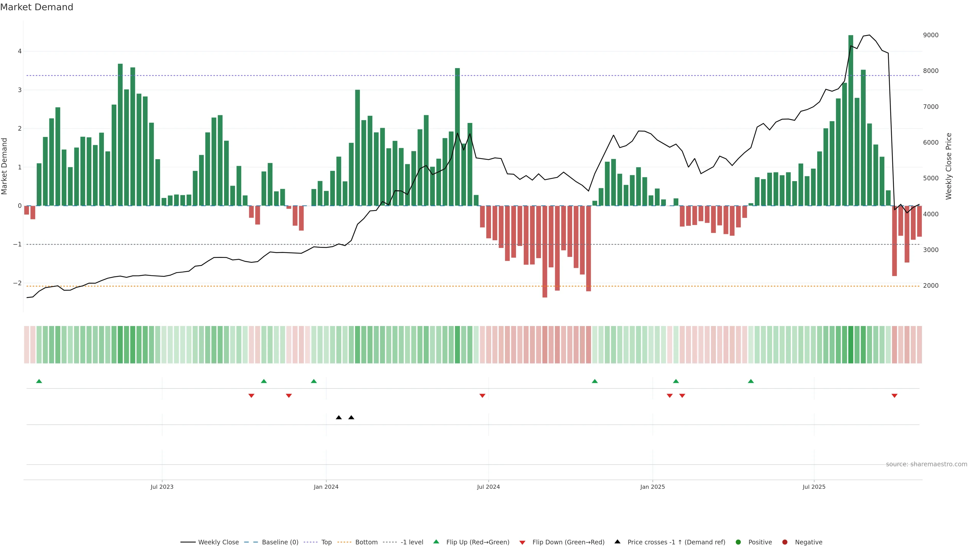
Task: Click Flip Down red triangle legend icon
Action: click(x=522, y=543)
